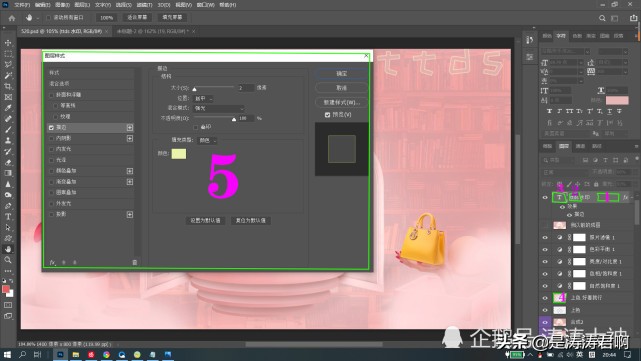The height and width of the screenshot is (361, 641).
Task: Hide the 色彩平衡 1 layer using its eye icon
Action: 545,249
